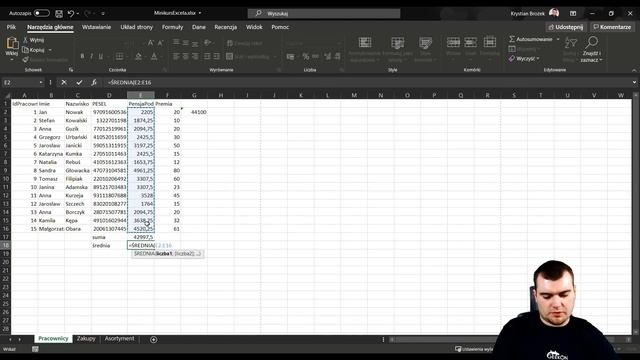Open the Asortyment sheet tab
The width and height of the screenshot is (640, 360).
[119, 339]
